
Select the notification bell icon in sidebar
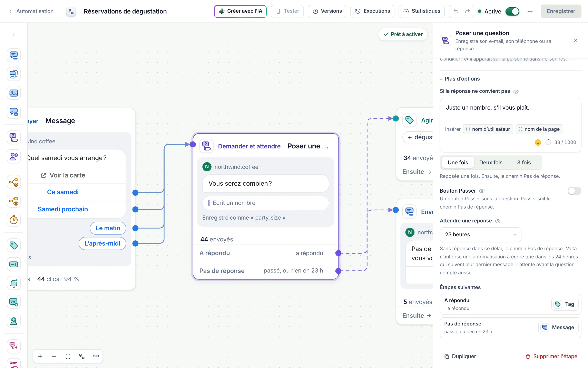point(14,283)
